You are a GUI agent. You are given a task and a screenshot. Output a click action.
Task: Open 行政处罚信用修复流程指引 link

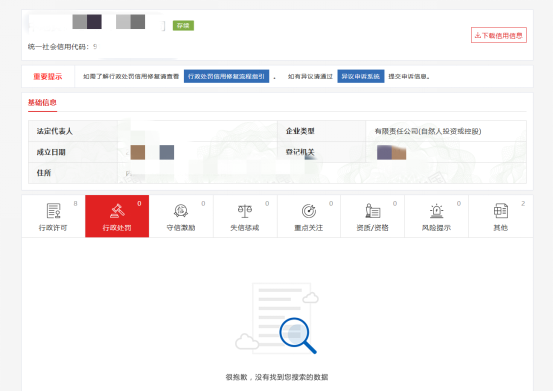pyautogui.click(x=226, y=77)
